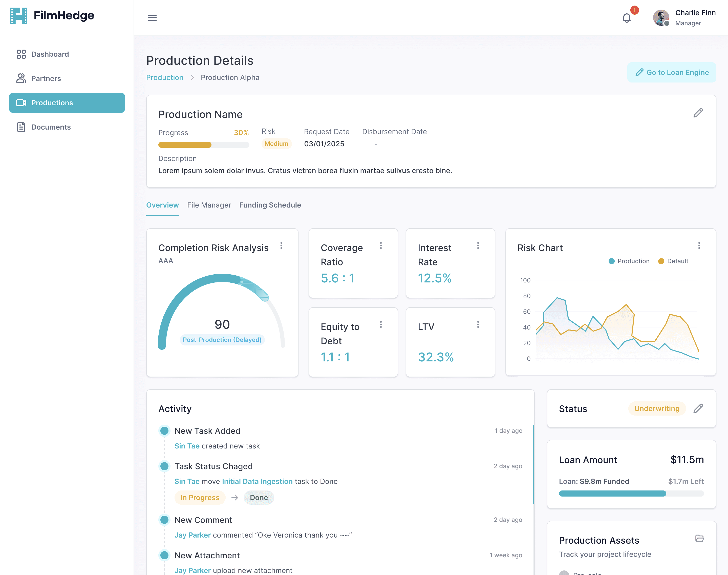This screenshot has height=575, width=728.
Task: Click Go to Loan Engine button
Action: (672, 72)
